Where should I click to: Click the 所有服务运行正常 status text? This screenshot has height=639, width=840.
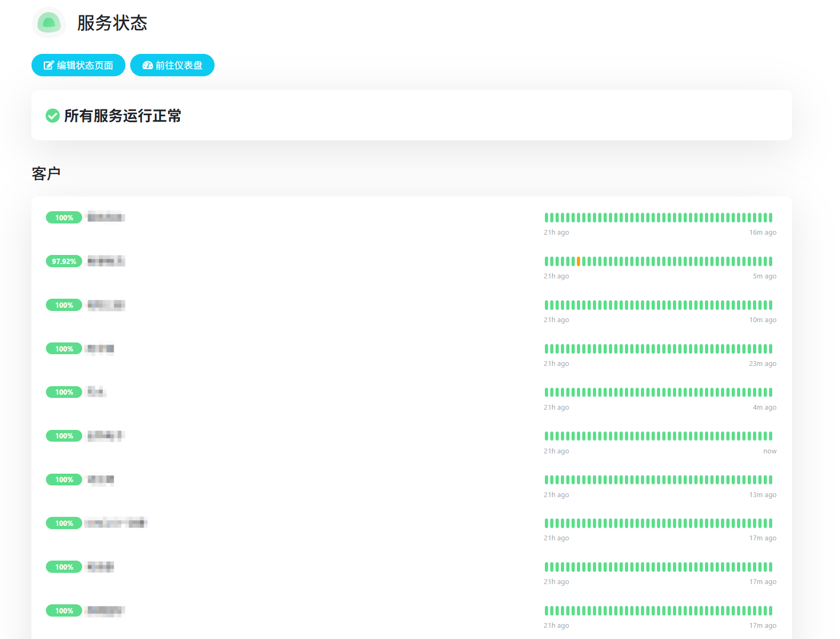[x=123, y=116]
